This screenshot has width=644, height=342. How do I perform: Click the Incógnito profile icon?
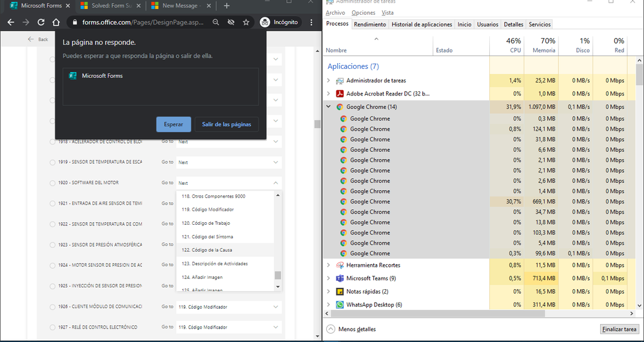266,22
